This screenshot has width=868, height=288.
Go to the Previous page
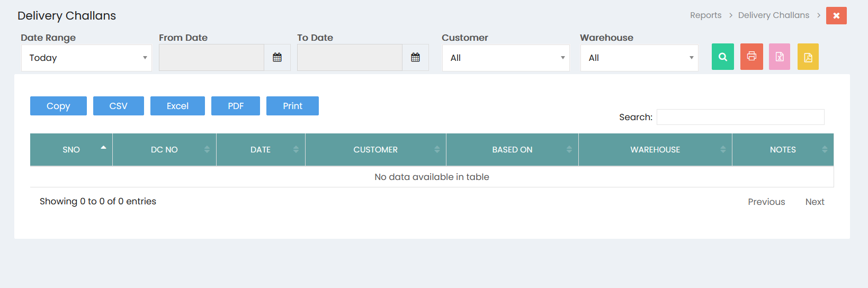tap(766, 202)
